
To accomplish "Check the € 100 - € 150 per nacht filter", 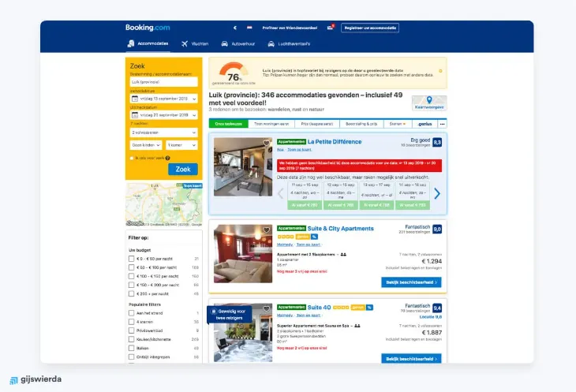I will click(x=131, y=276).
